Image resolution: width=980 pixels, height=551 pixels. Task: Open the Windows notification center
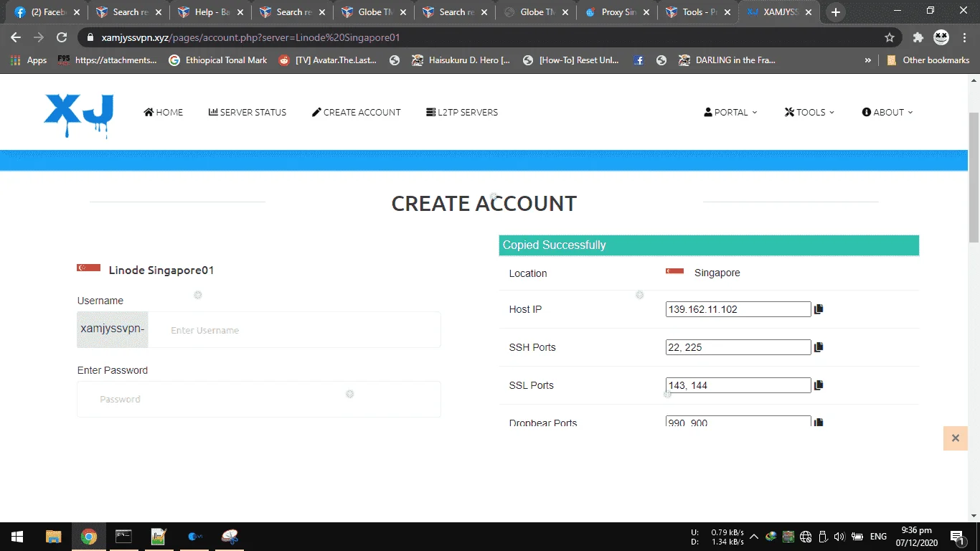point(956,537)
